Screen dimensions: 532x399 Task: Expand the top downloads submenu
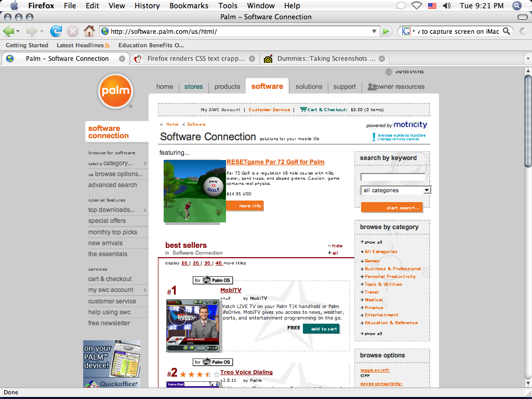pos(145,210)
